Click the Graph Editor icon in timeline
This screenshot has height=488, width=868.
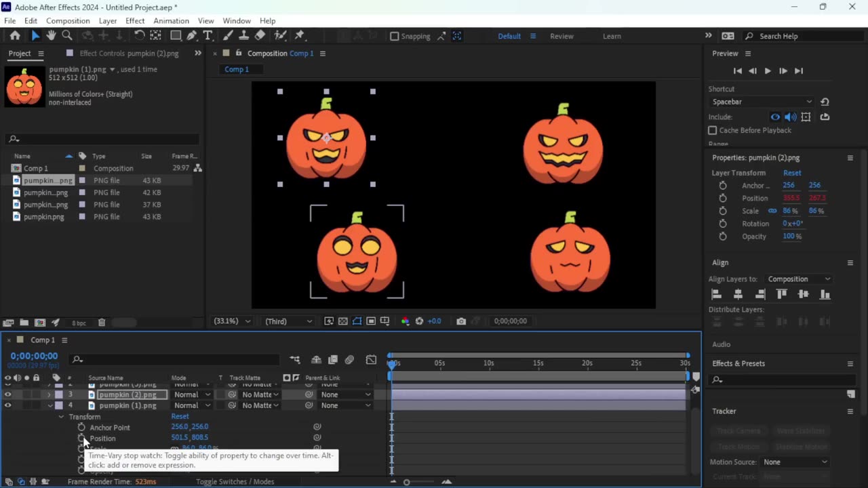click(x=371, y=360)
